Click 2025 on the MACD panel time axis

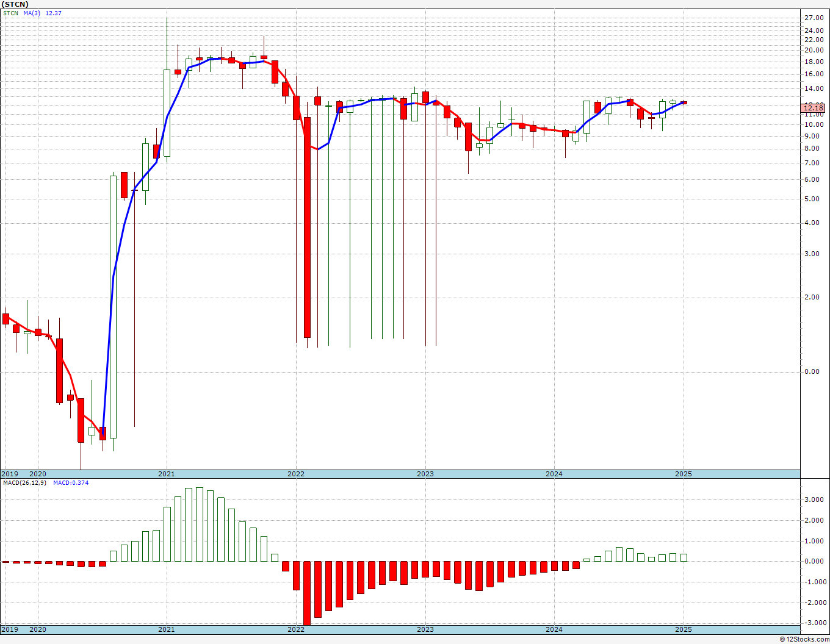point(684,629)
